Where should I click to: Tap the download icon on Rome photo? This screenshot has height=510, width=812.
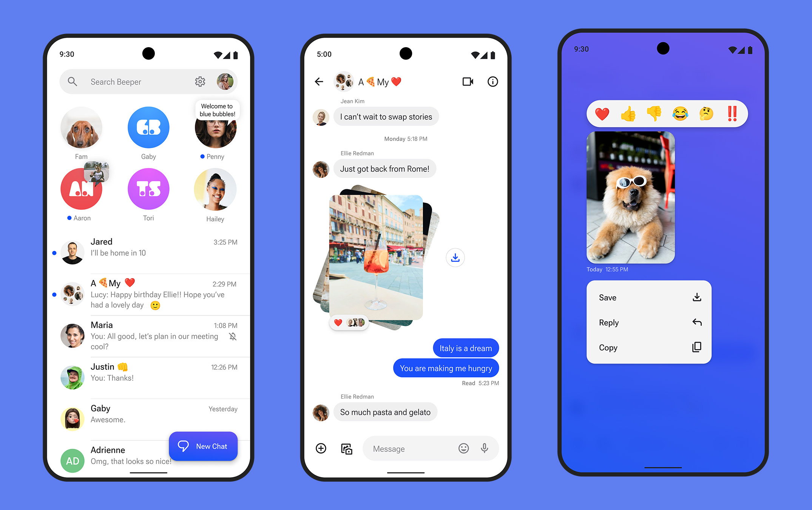click(x=454, y=257)
